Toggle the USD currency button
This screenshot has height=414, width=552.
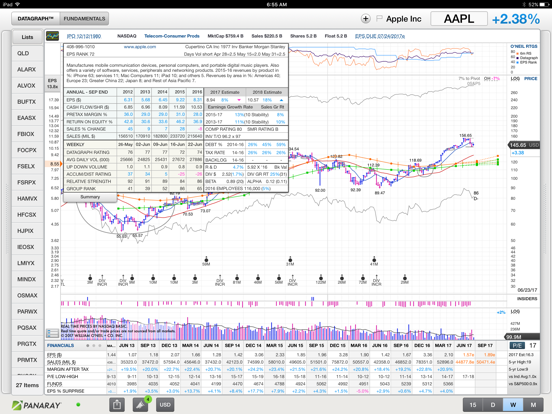click(165, 405)
